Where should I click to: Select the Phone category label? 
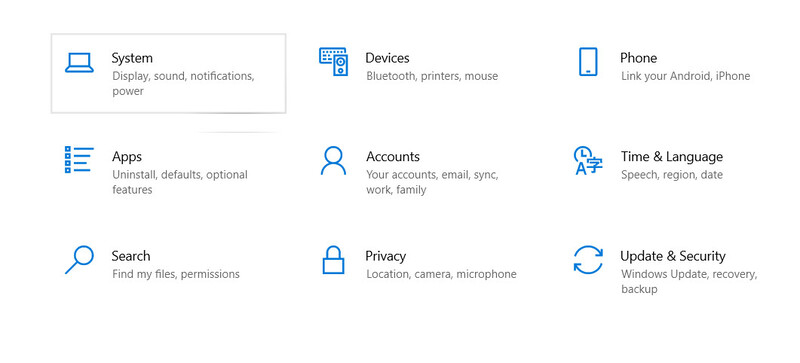pyautogui.click(x=638, y=58)
